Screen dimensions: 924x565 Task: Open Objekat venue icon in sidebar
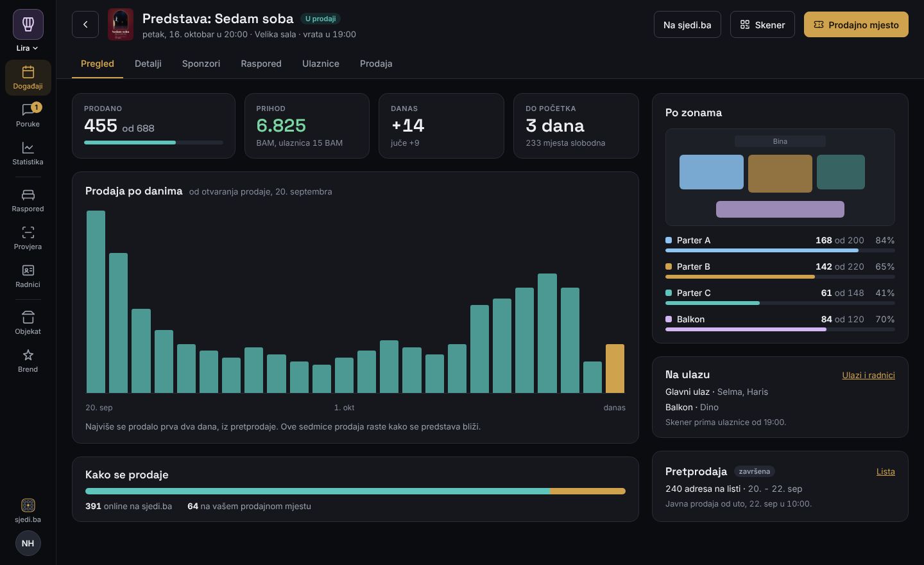[28, 322]
